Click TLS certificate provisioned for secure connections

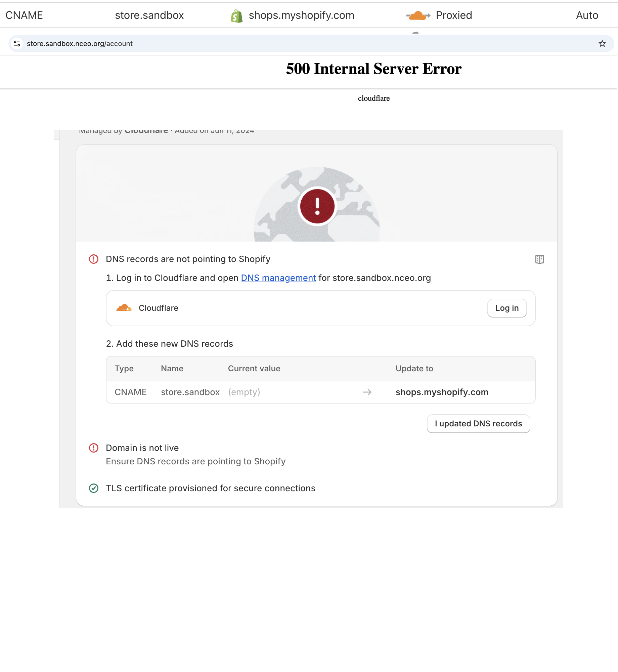point(211,488)
